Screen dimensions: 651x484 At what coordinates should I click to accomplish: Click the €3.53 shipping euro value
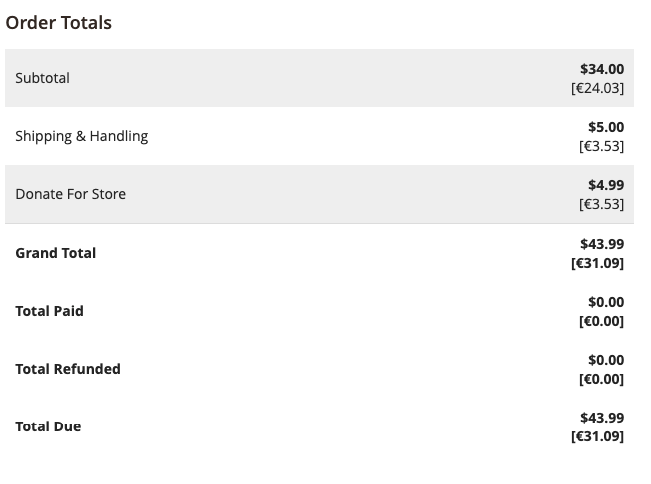pos(602,146)
